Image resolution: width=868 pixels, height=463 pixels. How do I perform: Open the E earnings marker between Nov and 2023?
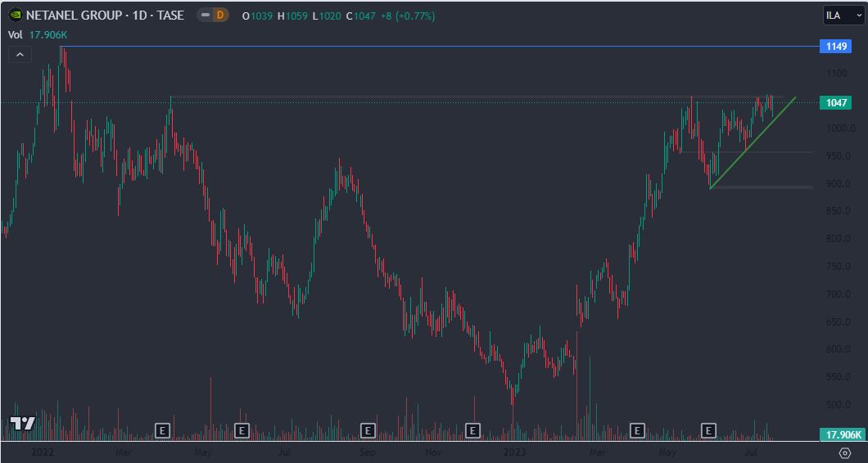click(x=472, y=430)
